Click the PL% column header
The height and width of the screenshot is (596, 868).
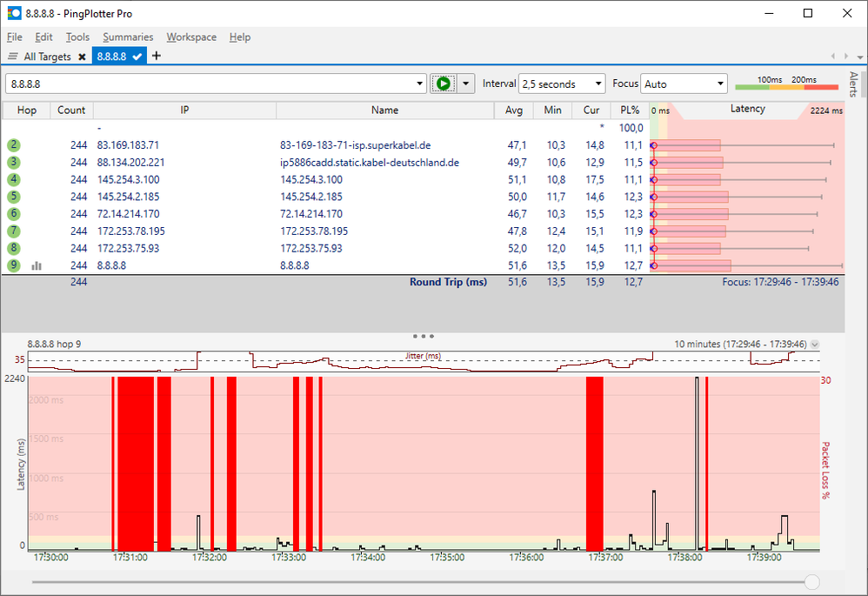[630, 110]
